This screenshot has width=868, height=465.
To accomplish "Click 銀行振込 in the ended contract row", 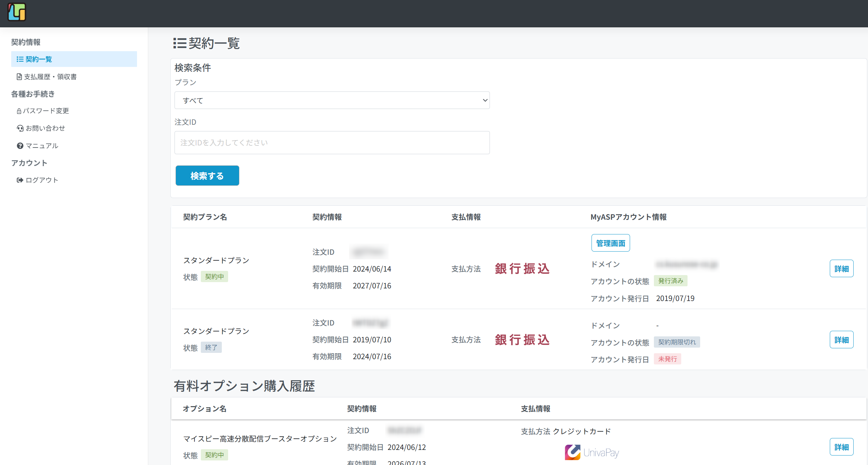I will [522, 340].
